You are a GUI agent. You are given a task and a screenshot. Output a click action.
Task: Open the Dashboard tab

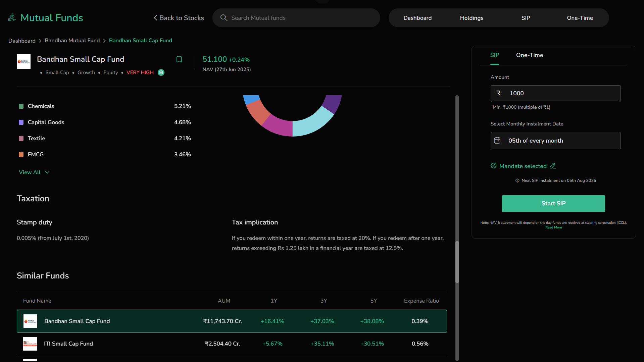point(417,18)
